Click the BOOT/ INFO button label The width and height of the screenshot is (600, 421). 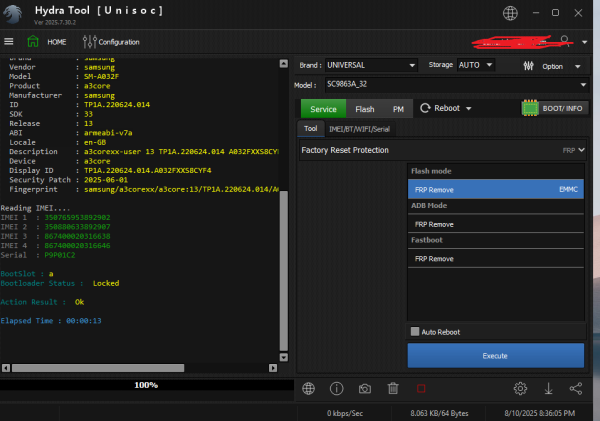coord(562,108)
